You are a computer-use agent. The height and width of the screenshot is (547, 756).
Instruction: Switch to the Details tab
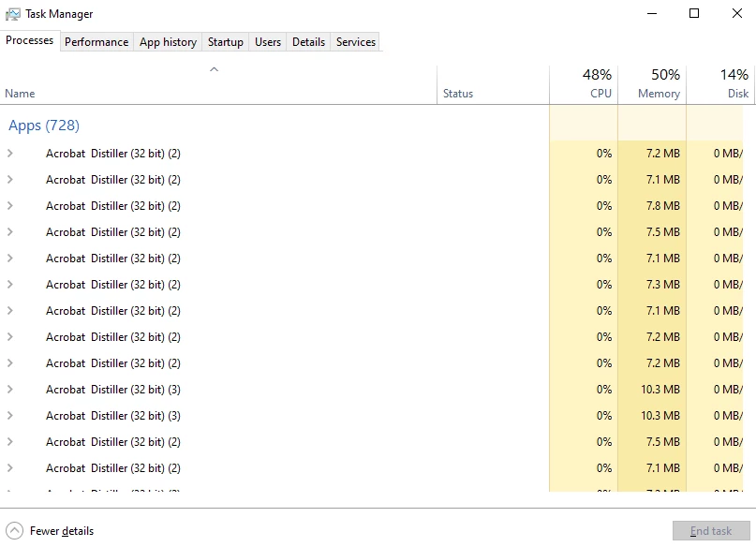pos(308,42)
